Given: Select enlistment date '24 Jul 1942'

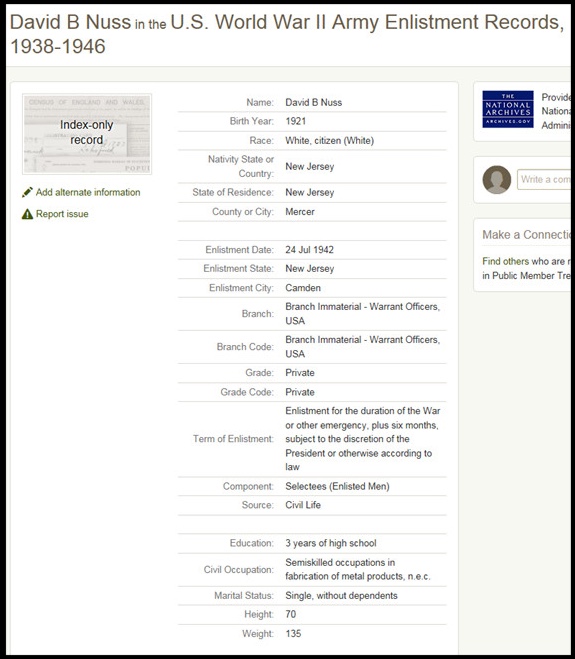Looking at the screenshot, I should click(x=309, y=250).
